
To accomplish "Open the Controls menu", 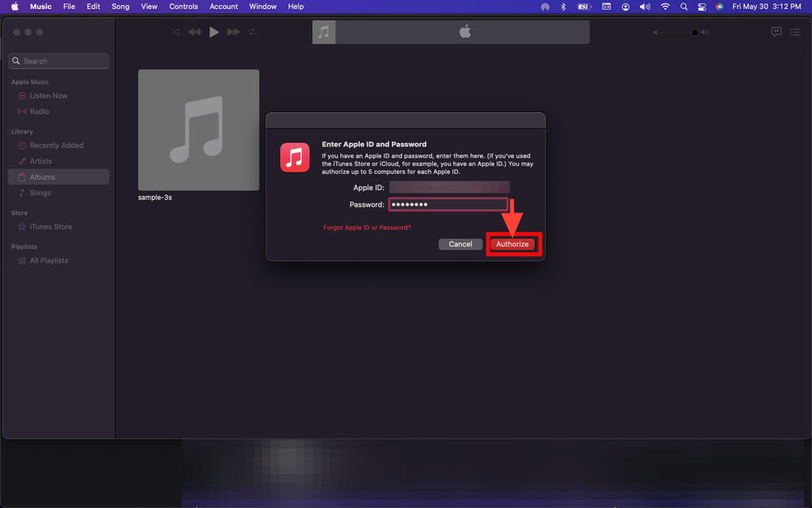I will point(184,7).
